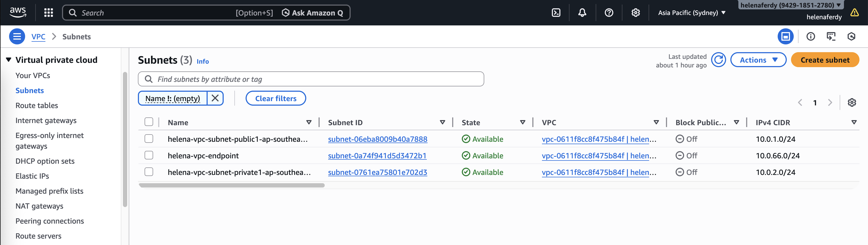
Task: Check the public1 subnet row checkbox
Action: point(149,139)
